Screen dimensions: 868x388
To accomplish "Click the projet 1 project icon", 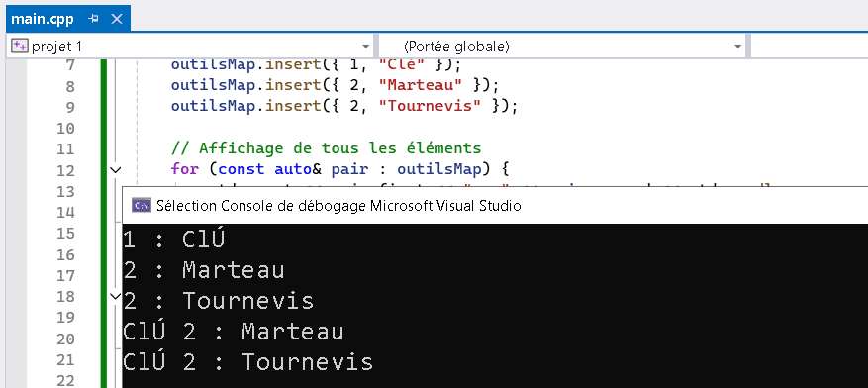I will pyautogui.click(x=20, y=47).
